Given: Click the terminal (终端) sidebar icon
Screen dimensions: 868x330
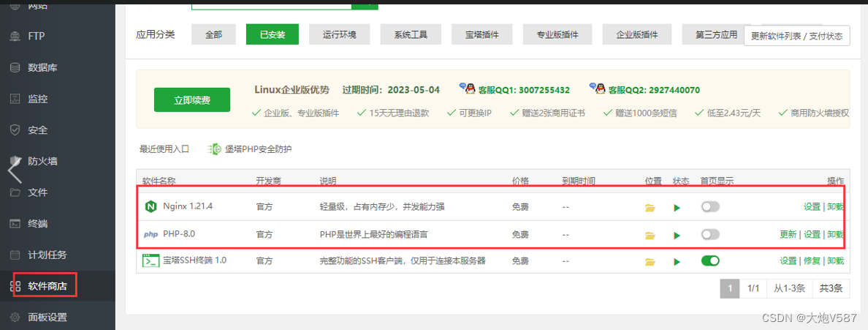Looking at the screenshot, I should pos(15,224).
